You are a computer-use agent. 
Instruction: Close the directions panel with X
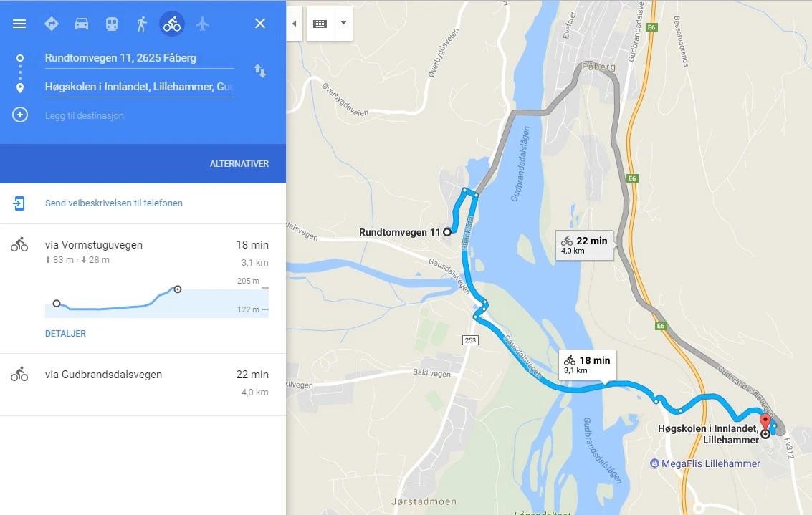(260, 24)
